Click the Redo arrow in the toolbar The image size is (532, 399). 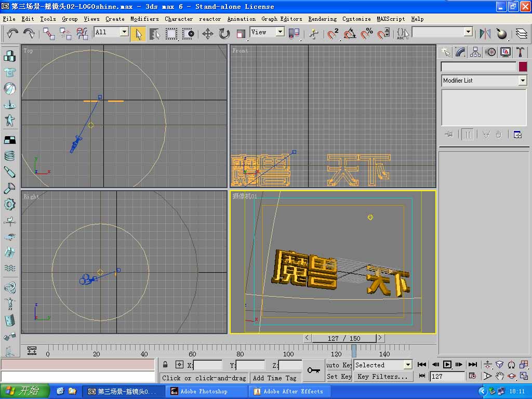(29, 34)
